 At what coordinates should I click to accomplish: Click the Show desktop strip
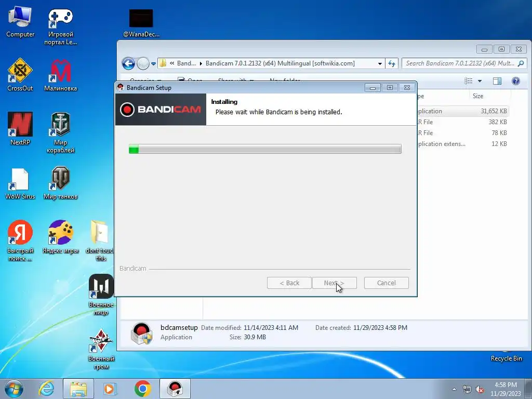528,389
